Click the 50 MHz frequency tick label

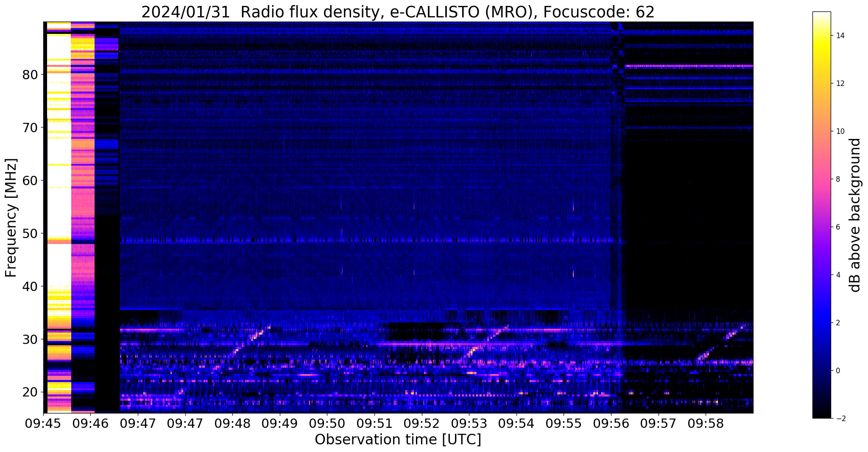tap(30, 233)
